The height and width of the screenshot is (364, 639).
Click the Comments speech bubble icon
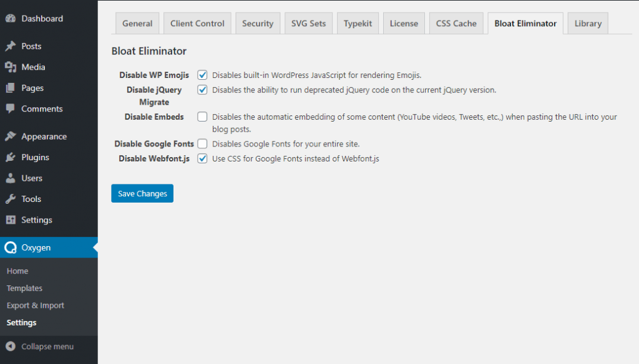(11, 108)
